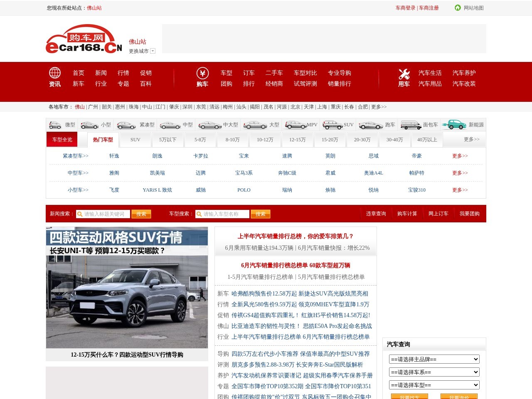Select the 新能源 green car icon
Image resolution: width=532 pixels, height=399 pixels.
click(454, 124)
